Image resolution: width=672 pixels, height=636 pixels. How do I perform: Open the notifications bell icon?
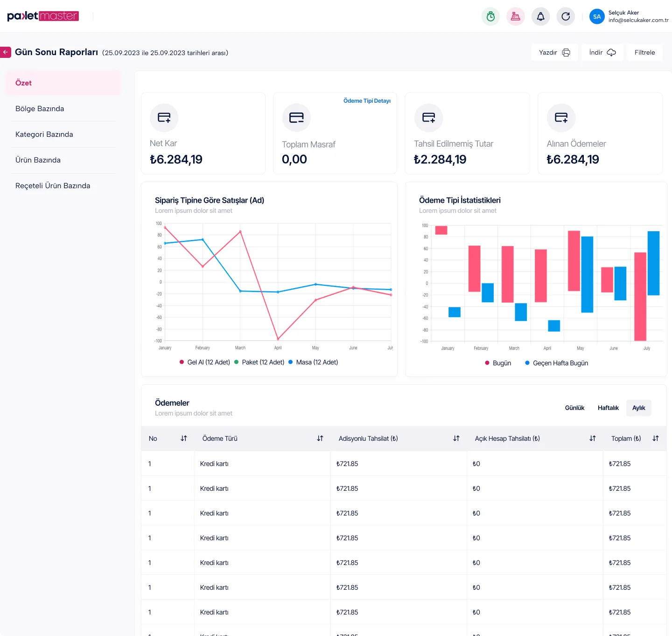540,16
